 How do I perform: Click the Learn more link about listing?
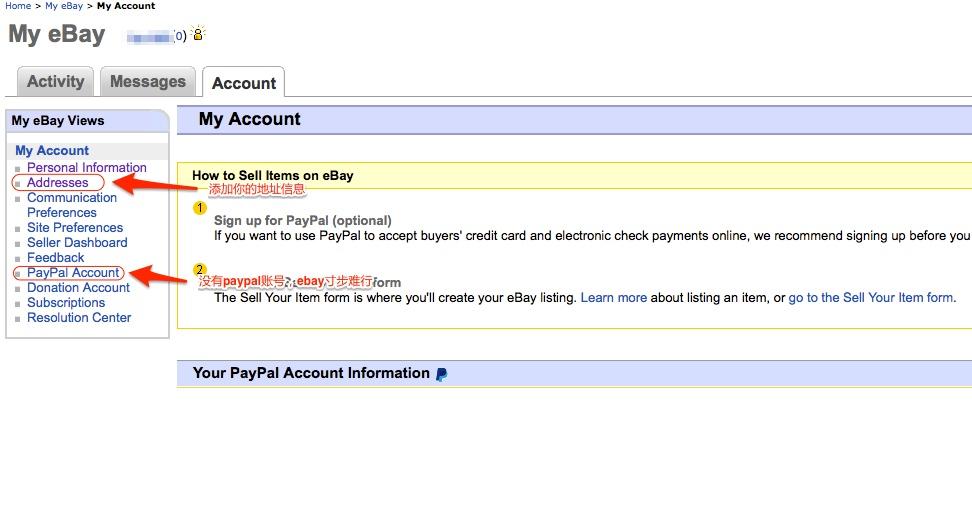pyautogui.click(x=614, y=298)
